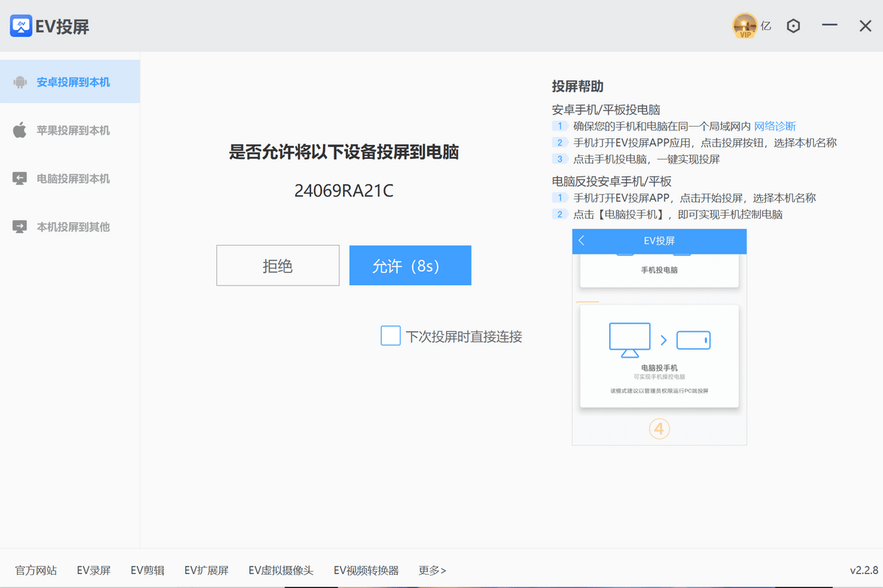
Task: Click the EV投屏 logo in the title bar
Action: [20, 25]
